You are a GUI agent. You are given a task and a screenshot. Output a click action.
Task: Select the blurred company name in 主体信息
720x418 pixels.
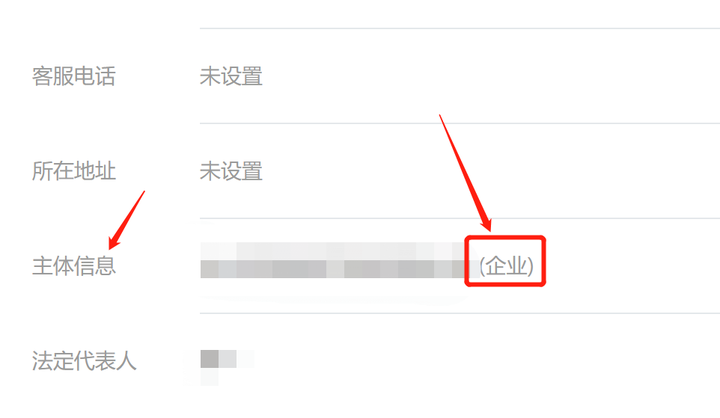pos(334,260)
